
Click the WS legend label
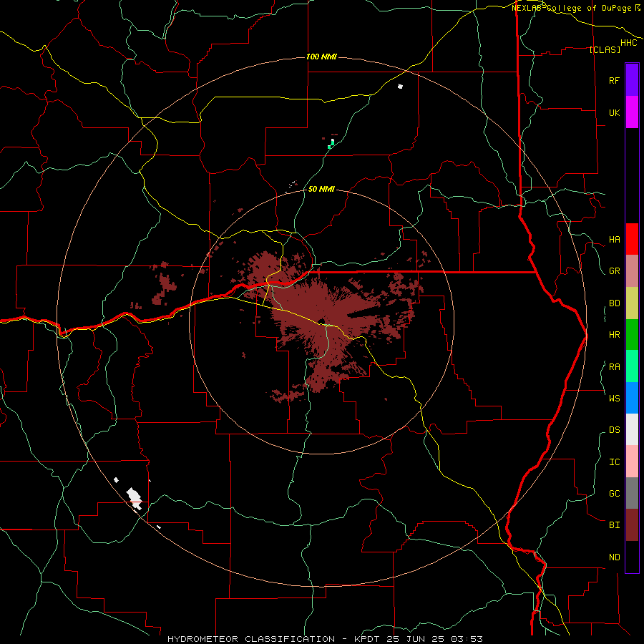click(614, 399)
